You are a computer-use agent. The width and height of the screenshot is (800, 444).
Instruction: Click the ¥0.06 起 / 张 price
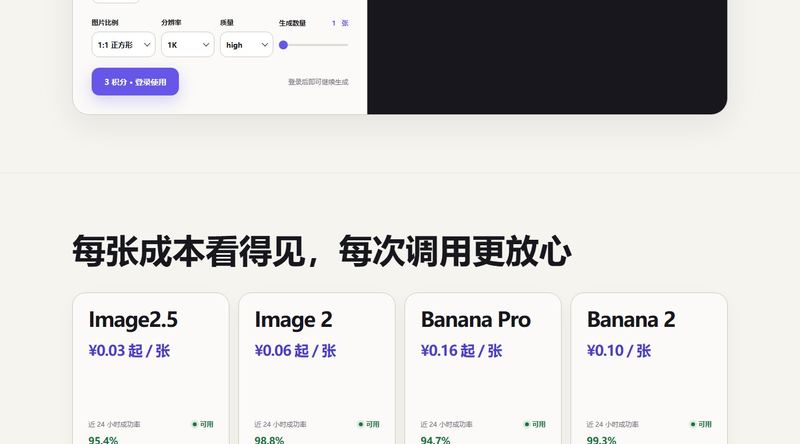click(295, 351)
